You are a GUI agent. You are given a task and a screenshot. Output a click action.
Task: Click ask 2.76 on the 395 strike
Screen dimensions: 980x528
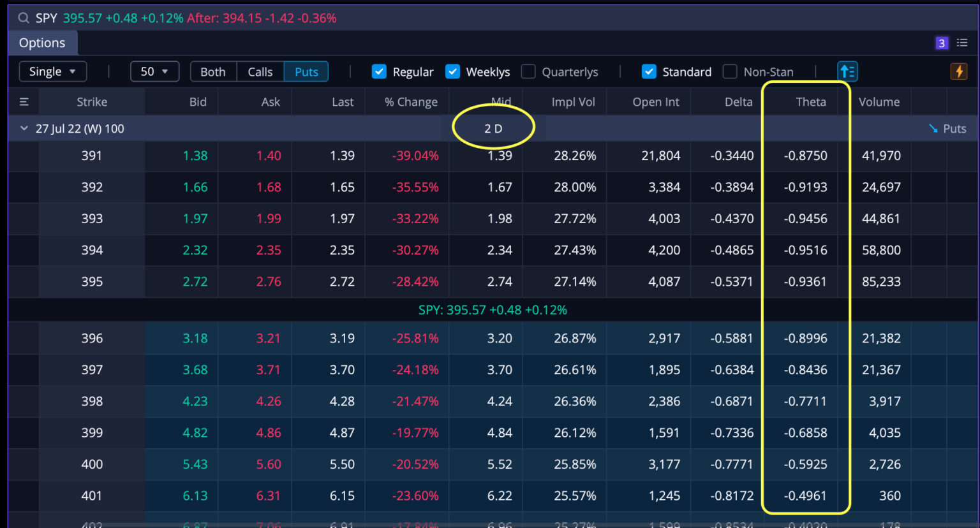[x=269, y=282]
